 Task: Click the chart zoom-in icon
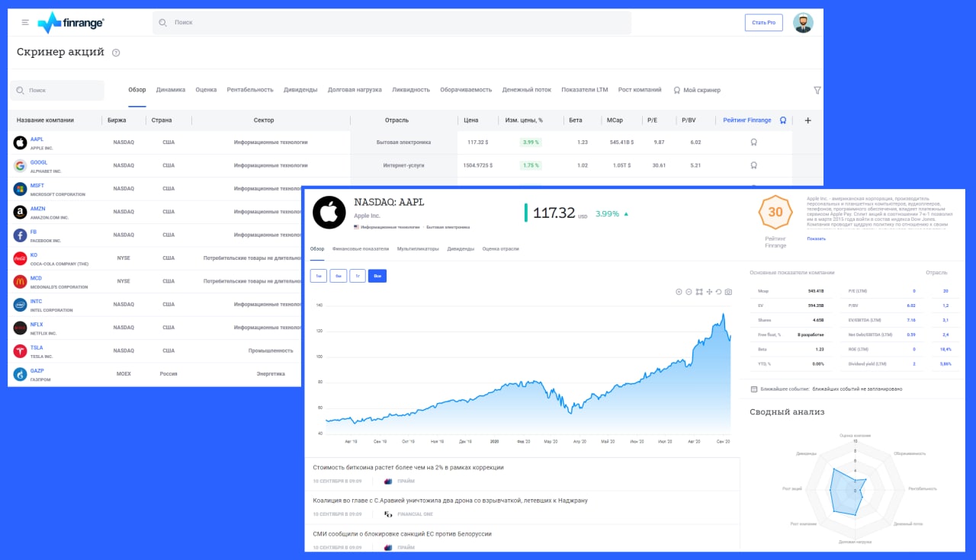(679, 292)
